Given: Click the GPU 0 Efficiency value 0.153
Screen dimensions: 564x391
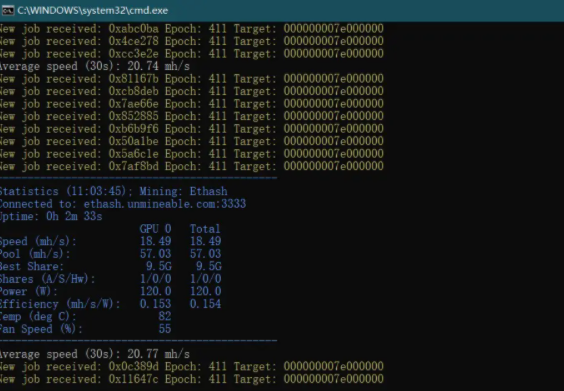Looking at the screenshot, I should pos(155,304).
